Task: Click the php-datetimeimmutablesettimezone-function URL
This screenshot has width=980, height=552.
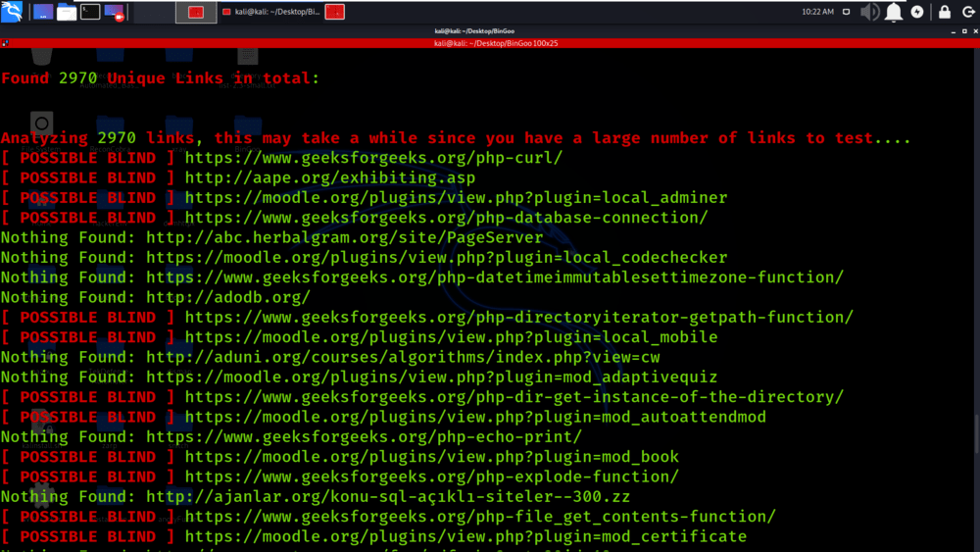Action: tap(494, 276)
